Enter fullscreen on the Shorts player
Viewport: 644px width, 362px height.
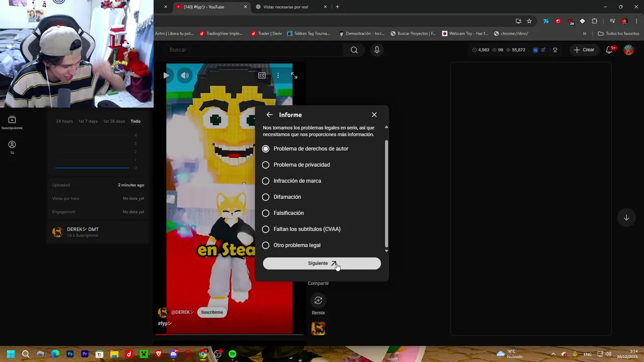294,75
